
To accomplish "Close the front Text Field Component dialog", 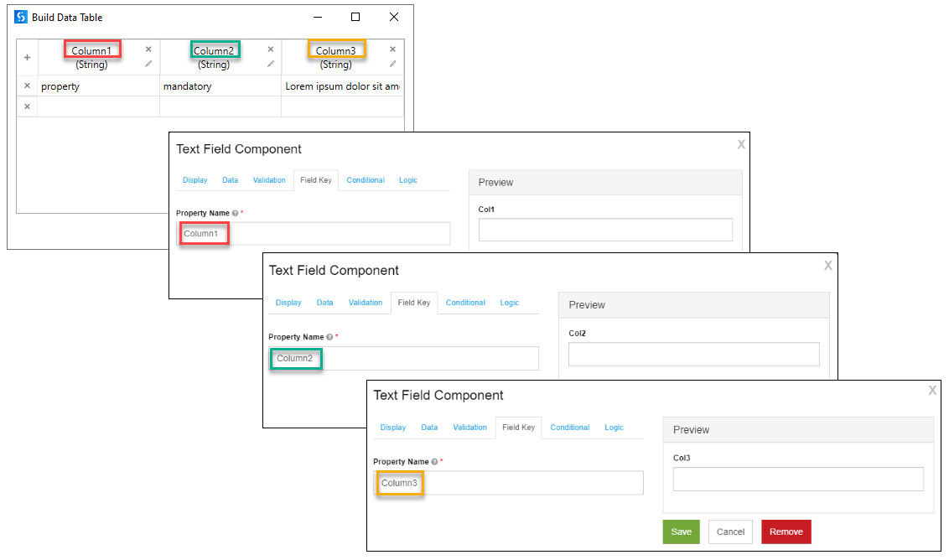I will (x=932, y=391).
